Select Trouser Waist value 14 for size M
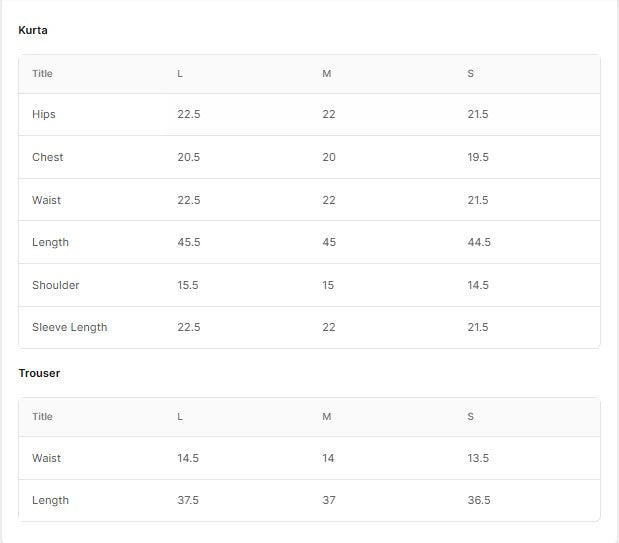Screen dimensions: 619x543 click(328, 458)
